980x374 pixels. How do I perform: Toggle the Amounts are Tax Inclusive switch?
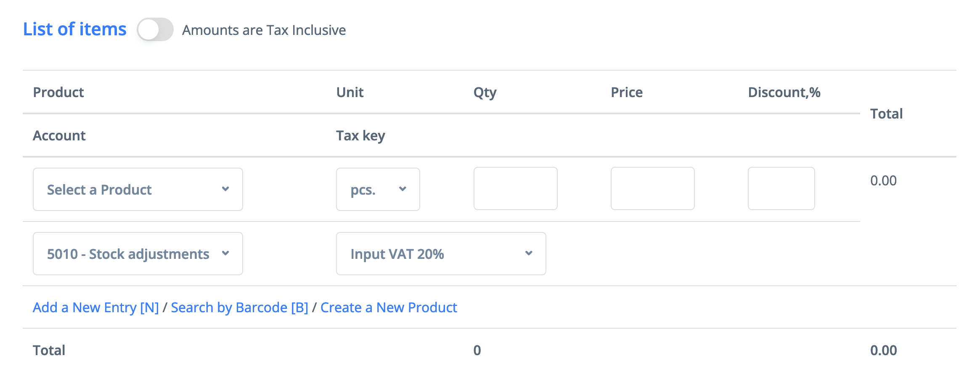pos(155,30)
